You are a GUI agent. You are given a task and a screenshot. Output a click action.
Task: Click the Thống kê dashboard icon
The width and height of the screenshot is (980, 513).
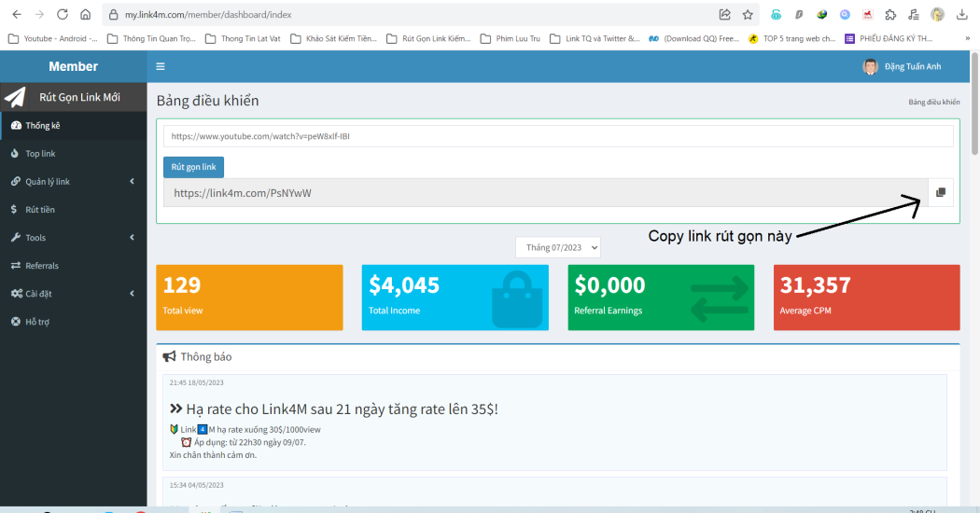pos(16,126)
